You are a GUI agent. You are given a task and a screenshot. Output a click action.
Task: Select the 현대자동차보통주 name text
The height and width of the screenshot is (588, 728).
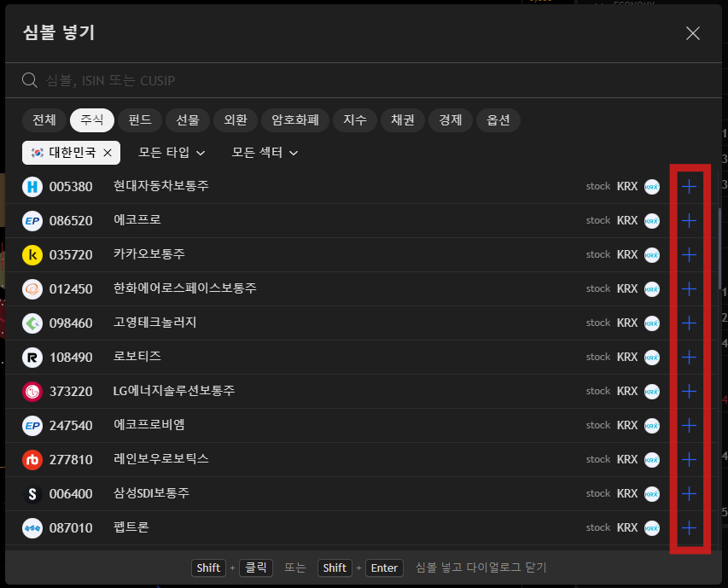pyautogui.click(x=161, y=186)
